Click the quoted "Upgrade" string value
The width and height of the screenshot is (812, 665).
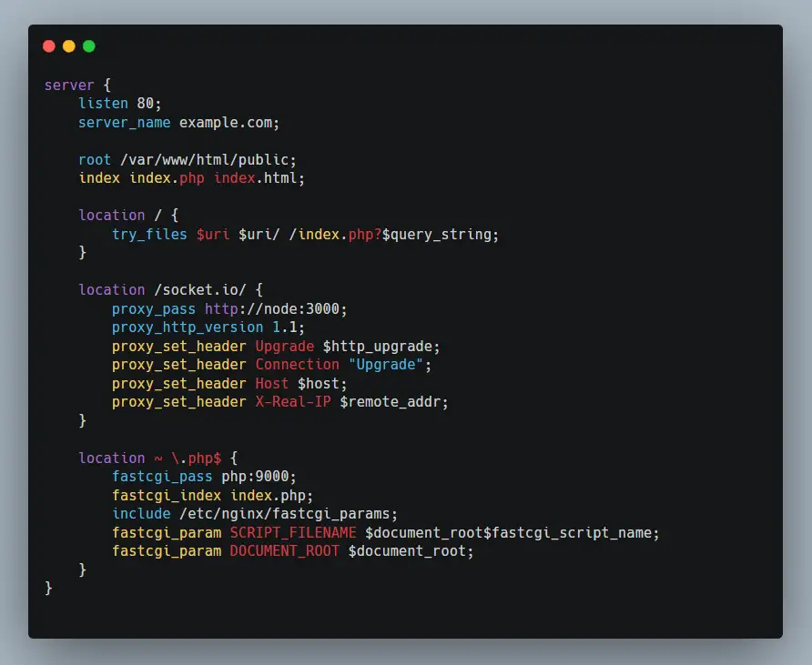tap(385, 364)
